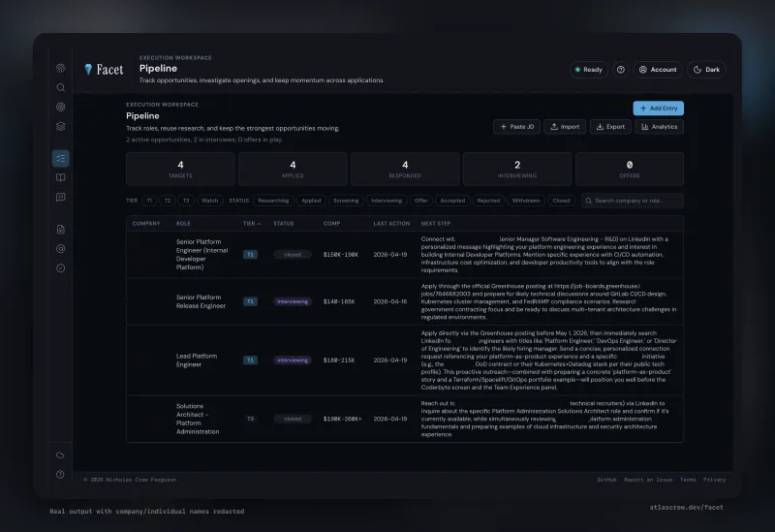Sort by the Tier column header
Image resolution: width=775 pixels, height=532 pixels.
click(252, 224)
